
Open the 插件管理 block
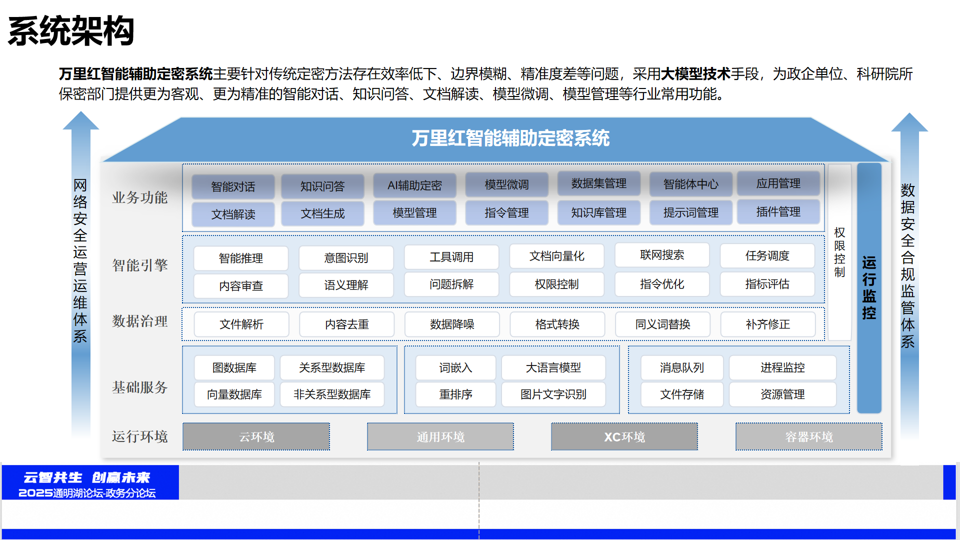click(778, 212)
